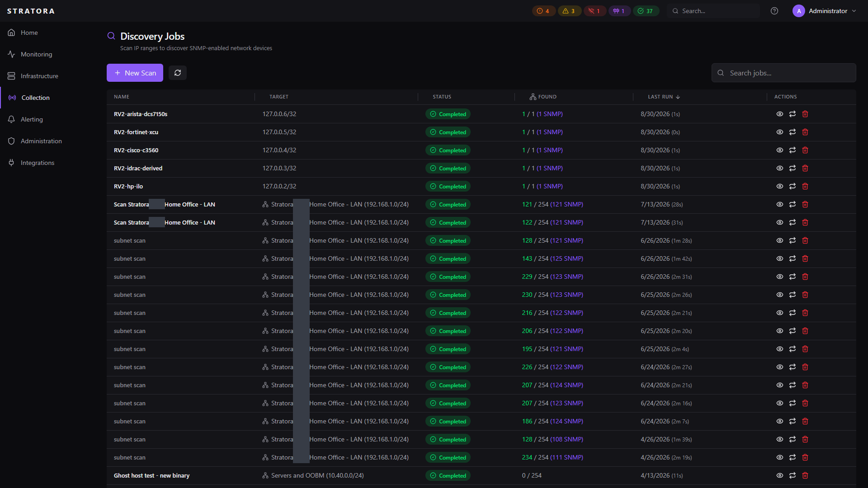Open the help question-mark icon

click(x=774, y=11)
